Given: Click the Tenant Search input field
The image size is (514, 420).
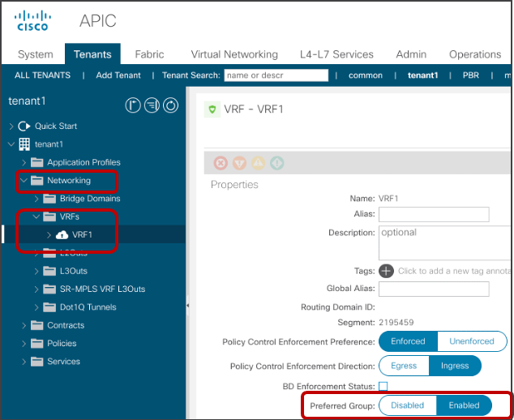Looking at the screenshot, I should pos(276,75).
